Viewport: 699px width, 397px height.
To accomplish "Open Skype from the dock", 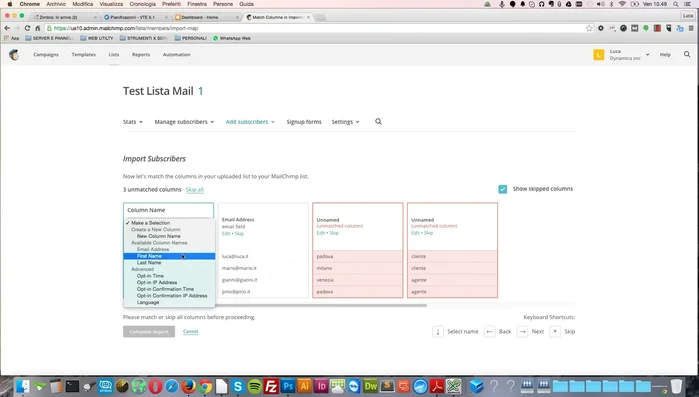I will tap(238, 386).
